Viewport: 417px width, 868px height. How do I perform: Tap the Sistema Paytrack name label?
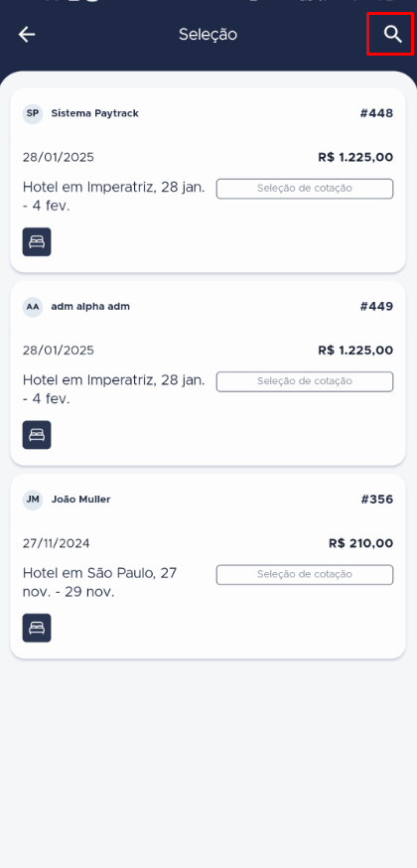coord(95,113)
